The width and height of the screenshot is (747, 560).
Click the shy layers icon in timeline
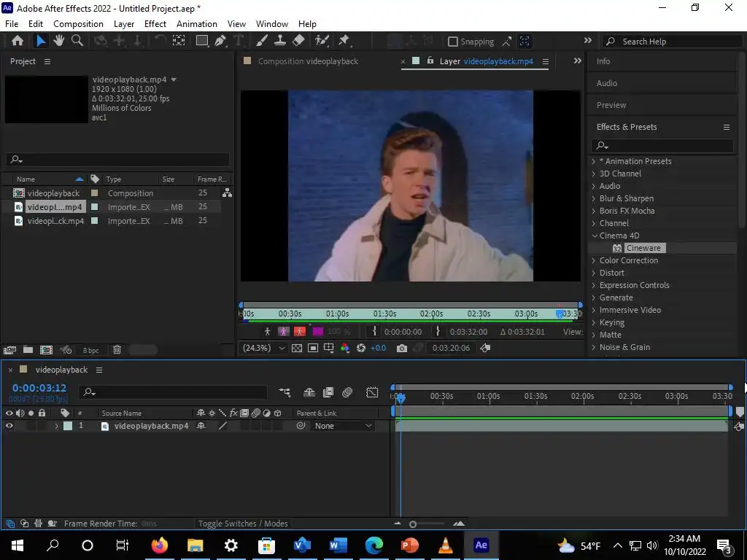coord(309,392)
